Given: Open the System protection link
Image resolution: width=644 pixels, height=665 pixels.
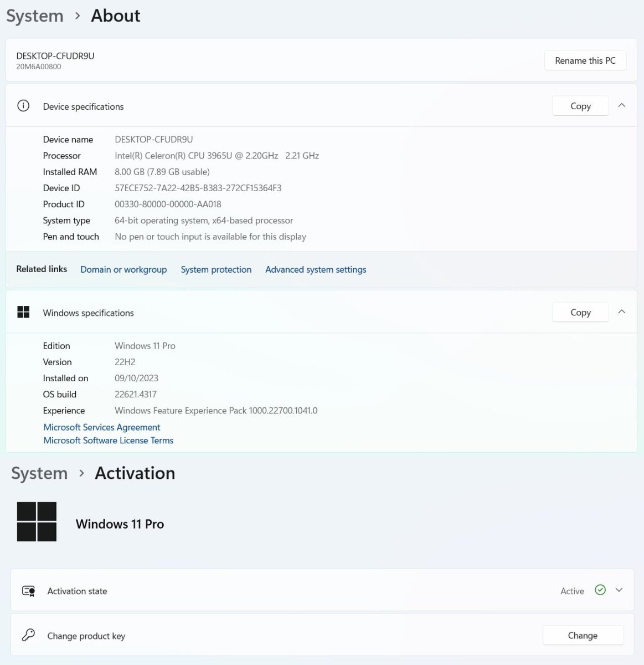Looking at the screenshot, I should pyautogui.click(x=216, y=269).
